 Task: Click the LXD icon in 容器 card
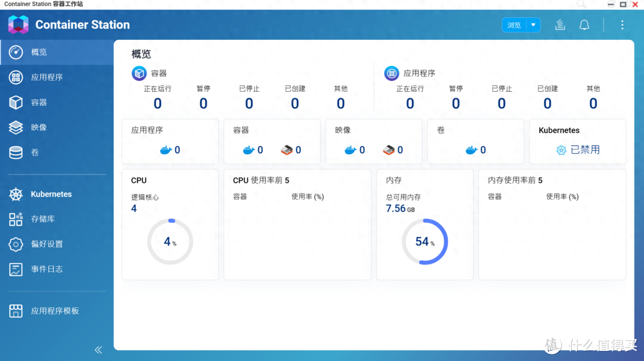[x=287, y=150]
